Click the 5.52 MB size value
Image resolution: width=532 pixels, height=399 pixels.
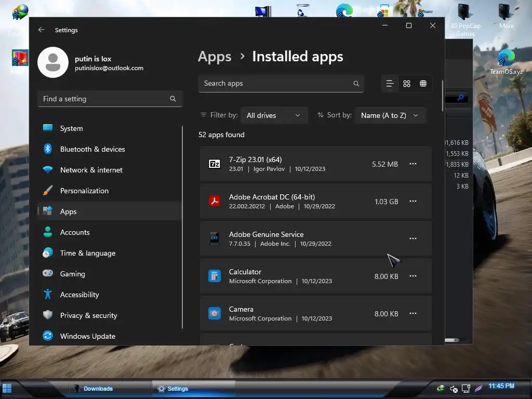coord(385,164)
